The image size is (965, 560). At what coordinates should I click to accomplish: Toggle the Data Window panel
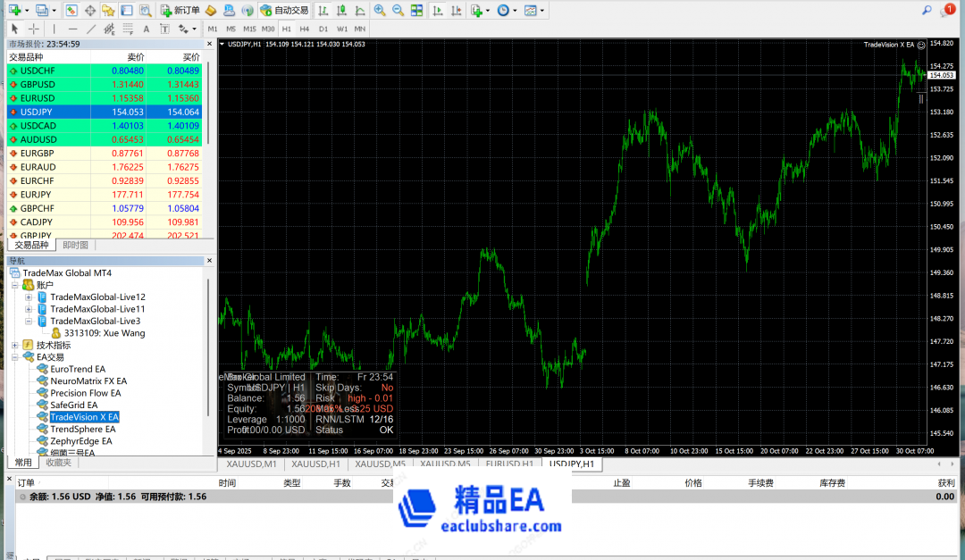[90, 11]
